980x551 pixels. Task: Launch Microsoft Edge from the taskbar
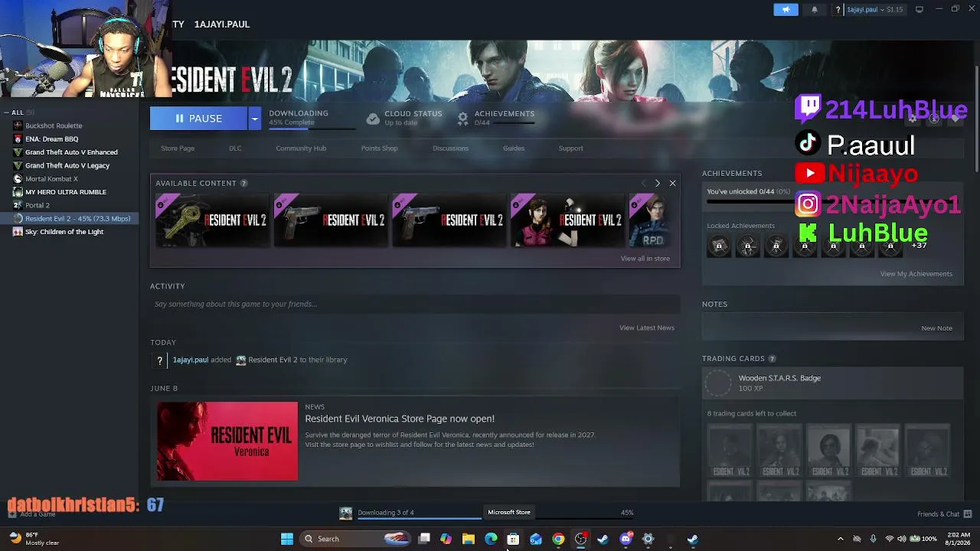(x=491, y=539)
